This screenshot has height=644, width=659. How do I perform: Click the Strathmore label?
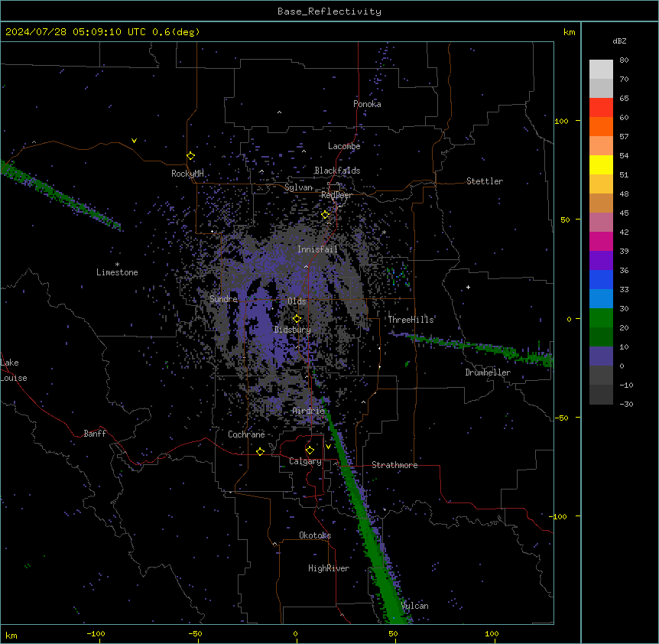coord(394,465)
